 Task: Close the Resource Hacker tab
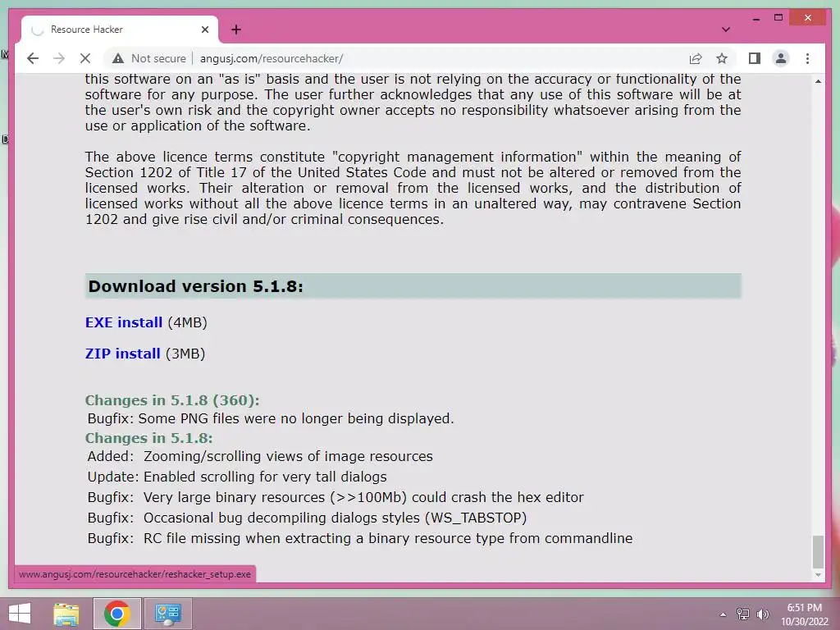(204, 30)
